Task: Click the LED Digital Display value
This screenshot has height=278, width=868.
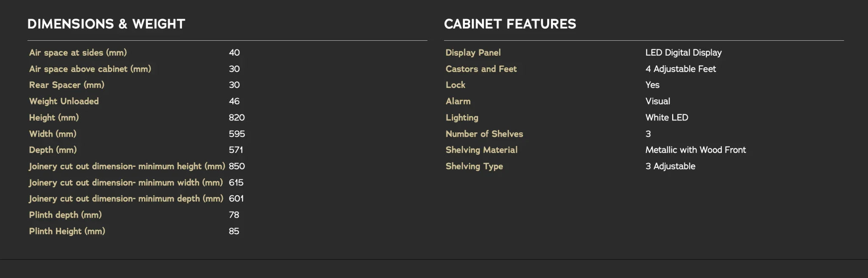Action: pos(683,53)
